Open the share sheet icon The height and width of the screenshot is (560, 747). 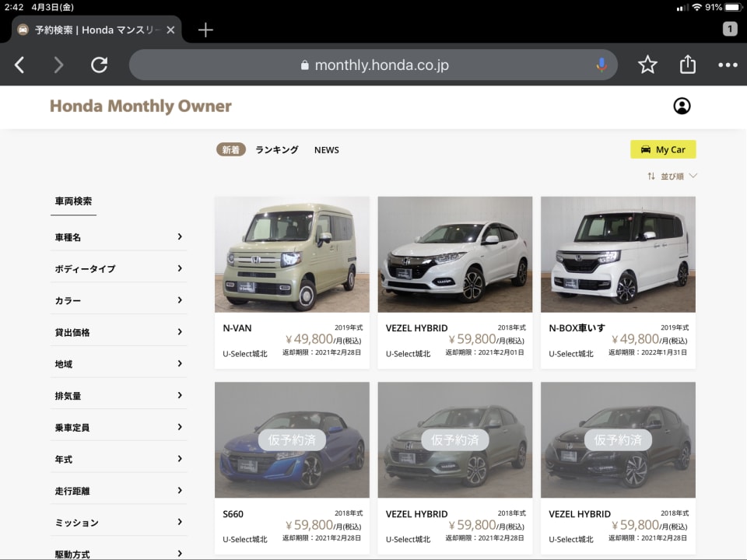[687, 64]
